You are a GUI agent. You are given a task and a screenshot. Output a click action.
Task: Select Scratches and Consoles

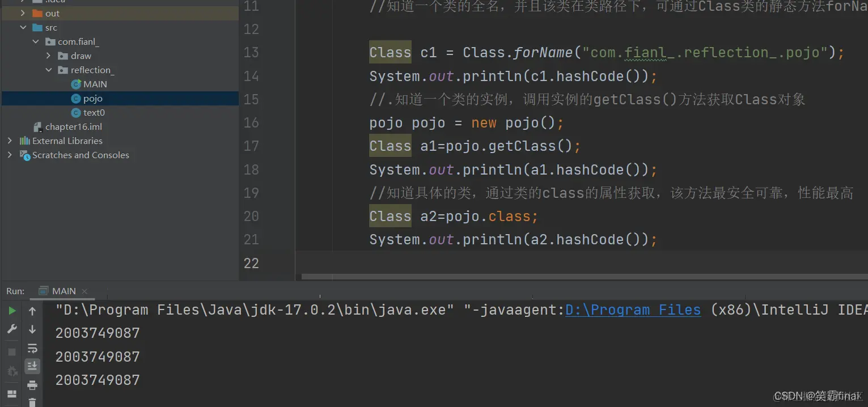[81, 155]
